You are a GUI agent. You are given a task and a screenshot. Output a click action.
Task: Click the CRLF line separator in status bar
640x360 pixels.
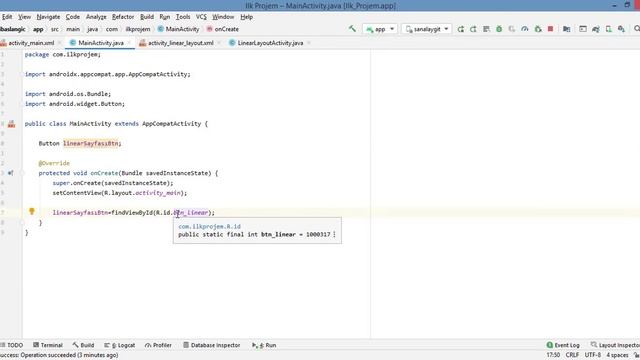[572, 355]
